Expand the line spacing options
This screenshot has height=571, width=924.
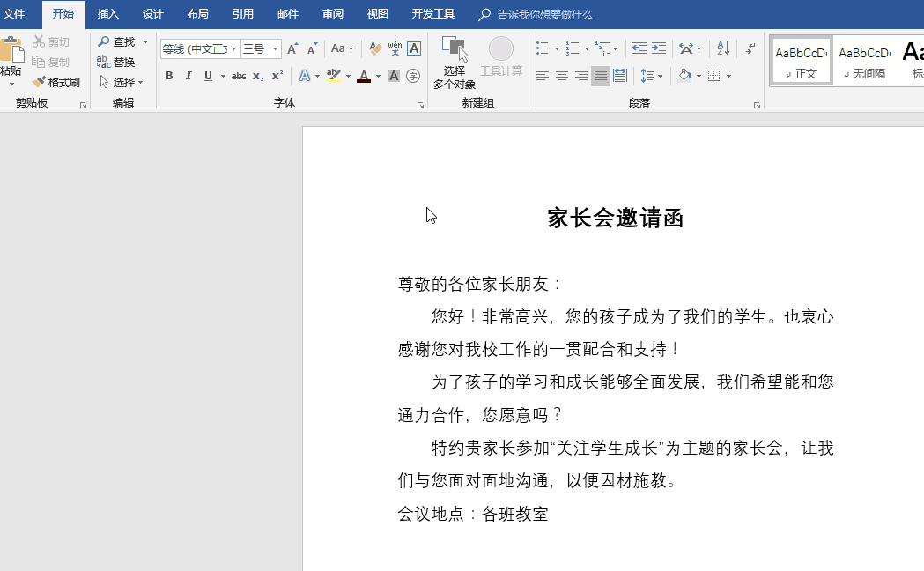coord(660,75)
